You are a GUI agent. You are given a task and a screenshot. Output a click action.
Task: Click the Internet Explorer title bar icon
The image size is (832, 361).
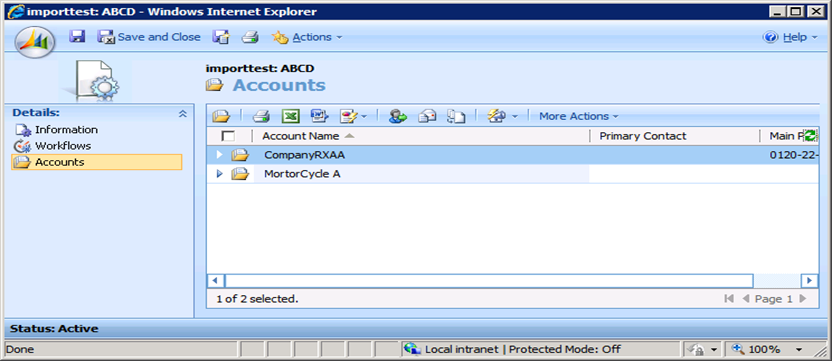16,12
